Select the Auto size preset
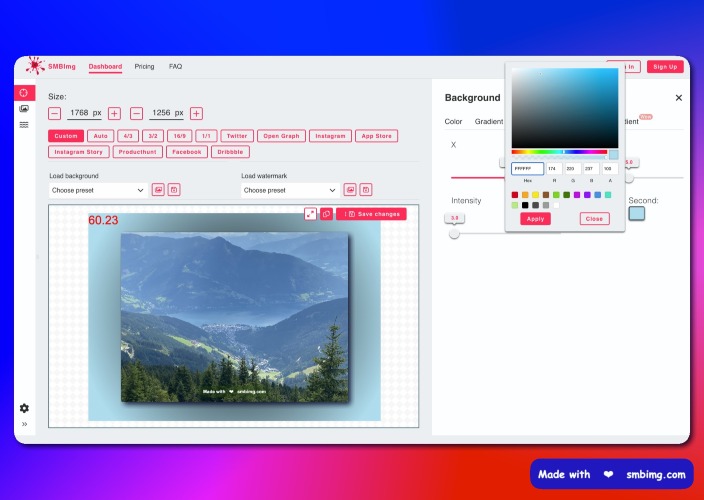Image resolution: width=704 pixels, height=500 pixels. [x=101, y=136]
